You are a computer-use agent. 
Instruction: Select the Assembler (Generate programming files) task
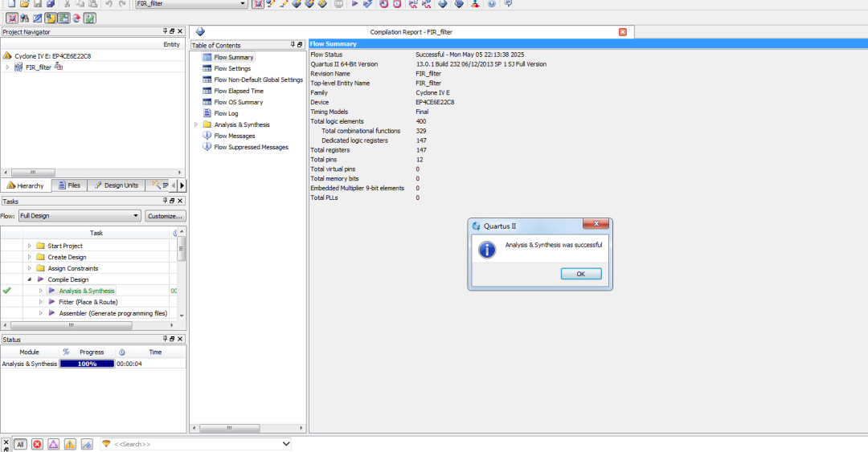click(113, 313)
